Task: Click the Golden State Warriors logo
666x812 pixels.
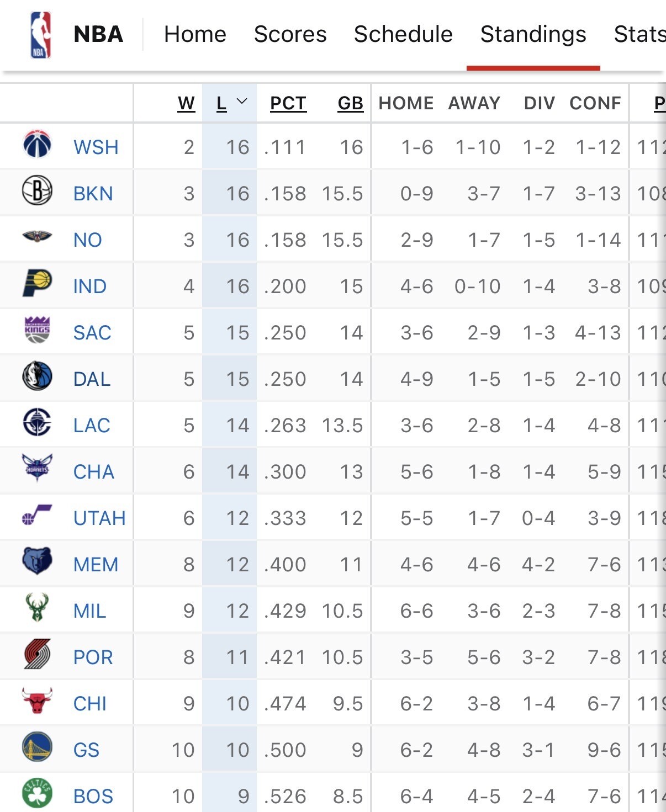Action: click(x=37, y=747)
